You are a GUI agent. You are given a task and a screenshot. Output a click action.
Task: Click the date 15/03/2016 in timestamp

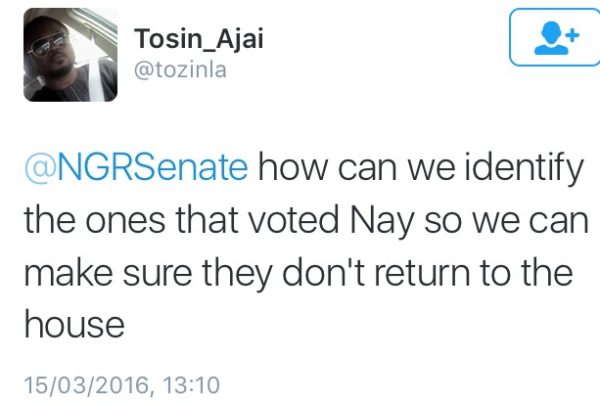tap(86, 384)
